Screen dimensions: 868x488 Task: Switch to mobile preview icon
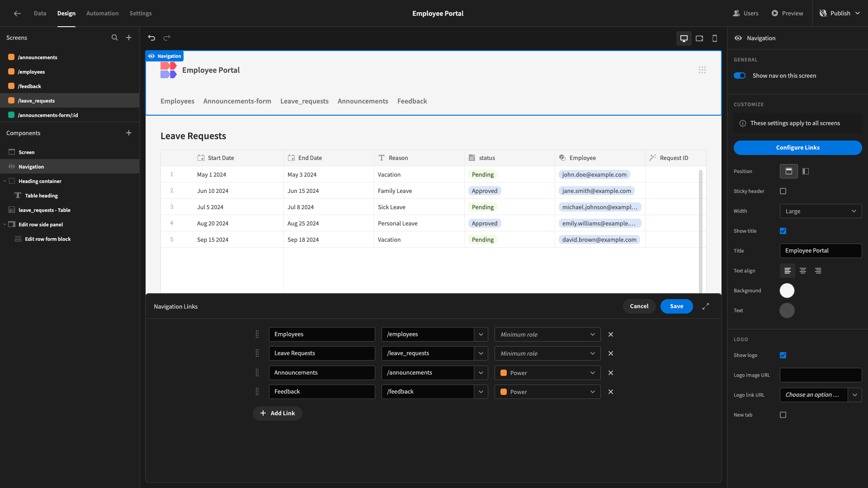tap(715, 38)
